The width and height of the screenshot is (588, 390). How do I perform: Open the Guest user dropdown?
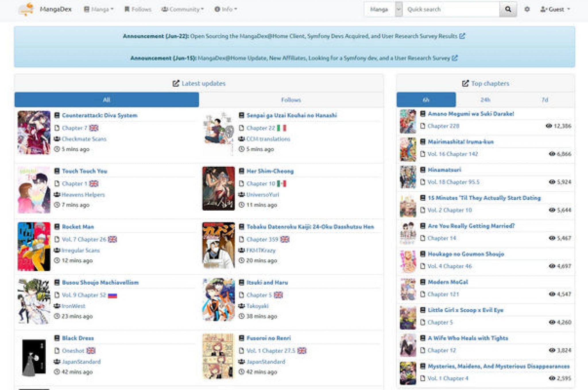click(555, 9)
